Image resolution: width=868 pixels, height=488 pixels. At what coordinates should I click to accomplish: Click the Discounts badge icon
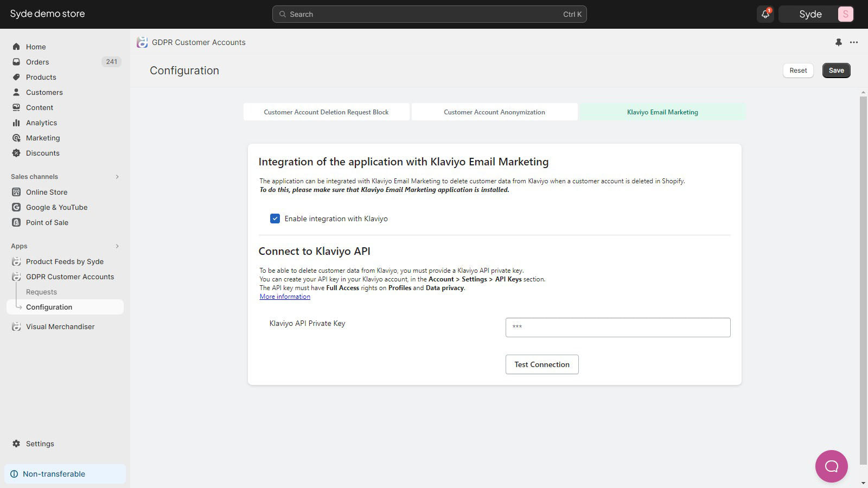tap(16, 153)
